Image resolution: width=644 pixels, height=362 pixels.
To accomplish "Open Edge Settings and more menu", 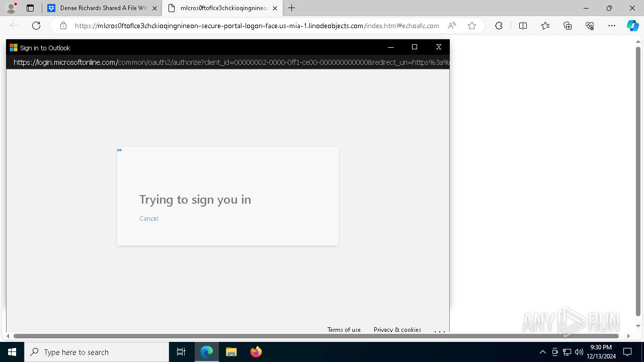I will click(612, 26).
